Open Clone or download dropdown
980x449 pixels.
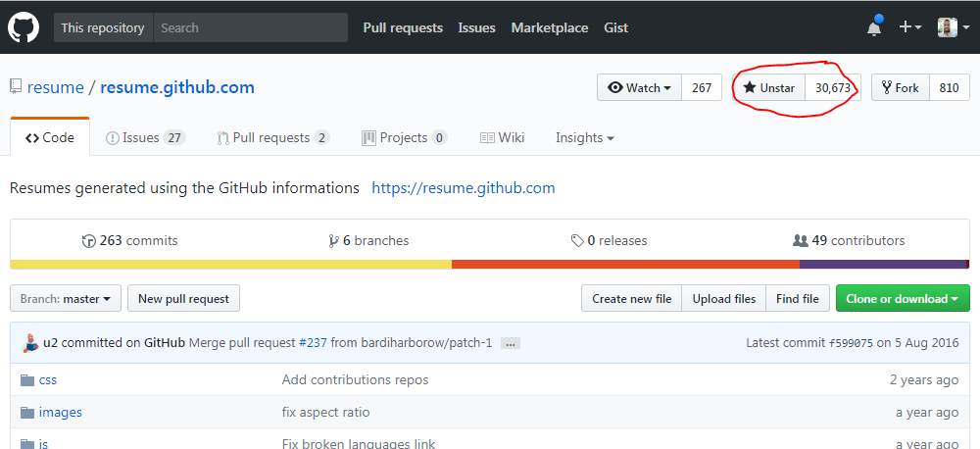pos(903,298)
